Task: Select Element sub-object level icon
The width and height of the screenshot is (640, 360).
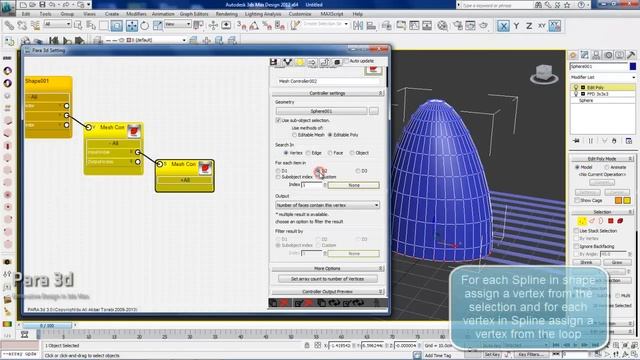Action: [x=620, y=221]
